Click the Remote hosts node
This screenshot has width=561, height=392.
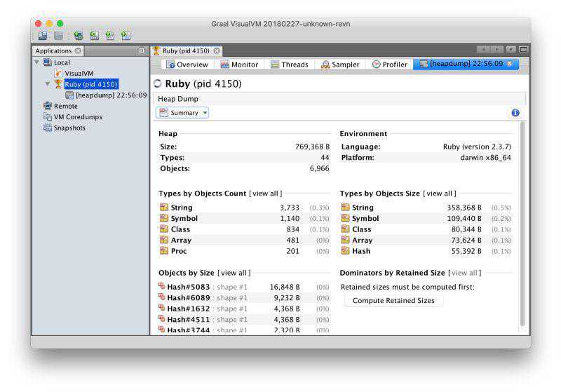coord(65,106)
